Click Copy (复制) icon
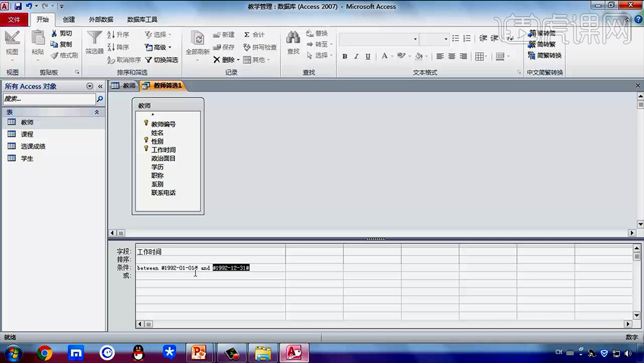The width and height of the screenshot is (644, 363). 61,44
